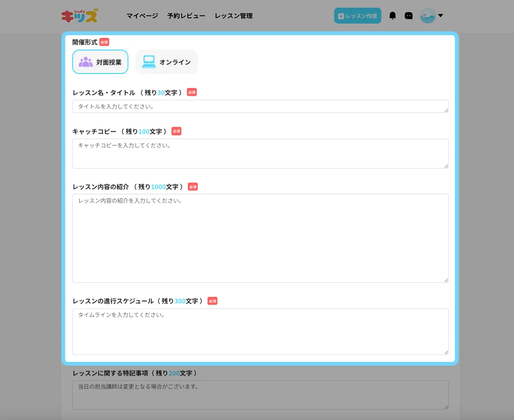The width and height of the screenshot is (514, 420).
Task: Open the chat messages icon
Action: (x=409, y=16)
